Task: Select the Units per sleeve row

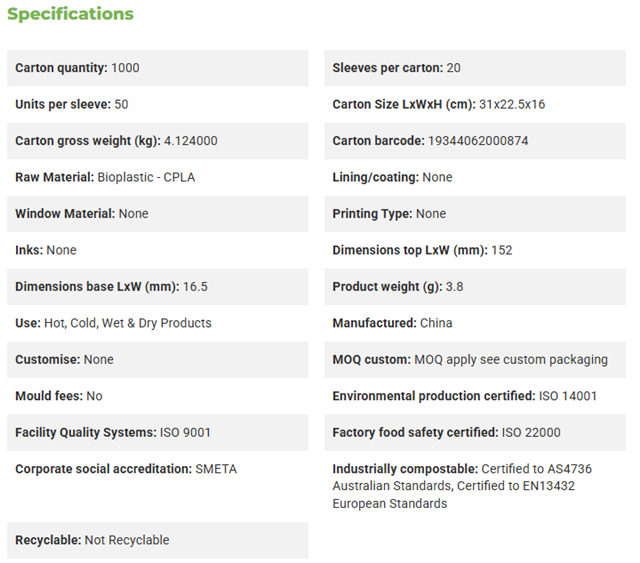Action: (x=158, y=105)
